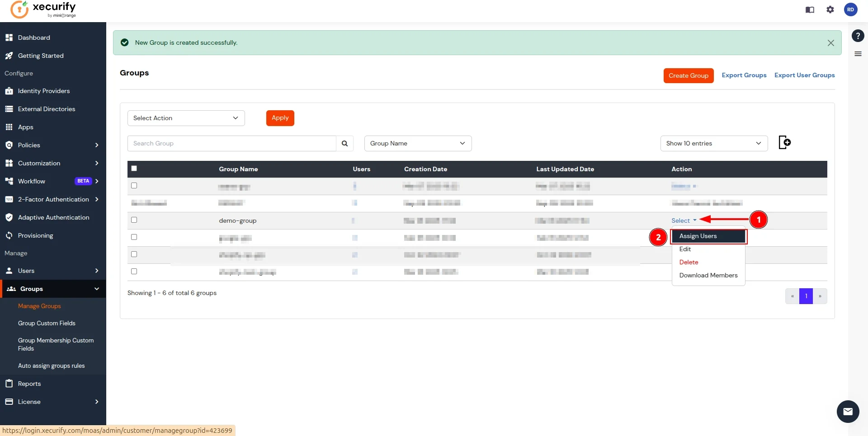
Task: Expand the Show 10 entries dropdown
Action: click(713, 143)
